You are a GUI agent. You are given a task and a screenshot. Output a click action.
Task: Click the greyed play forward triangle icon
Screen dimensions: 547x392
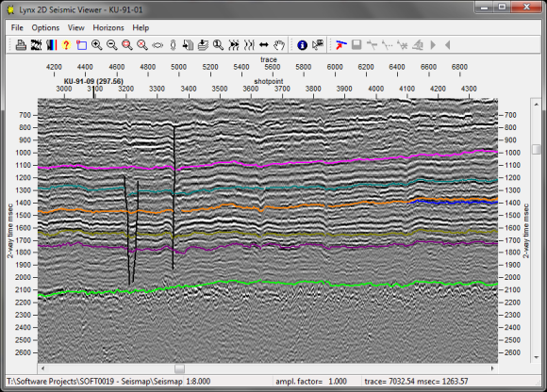pos(433,45)
